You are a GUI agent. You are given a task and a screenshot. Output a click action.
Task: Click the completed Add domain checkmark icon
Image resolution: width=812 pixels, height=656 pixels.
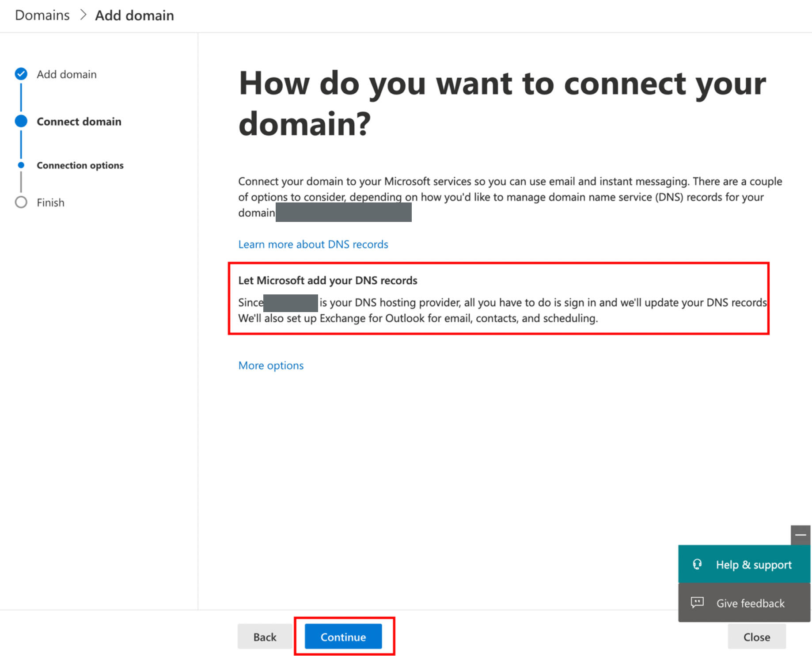click(21, 74)
